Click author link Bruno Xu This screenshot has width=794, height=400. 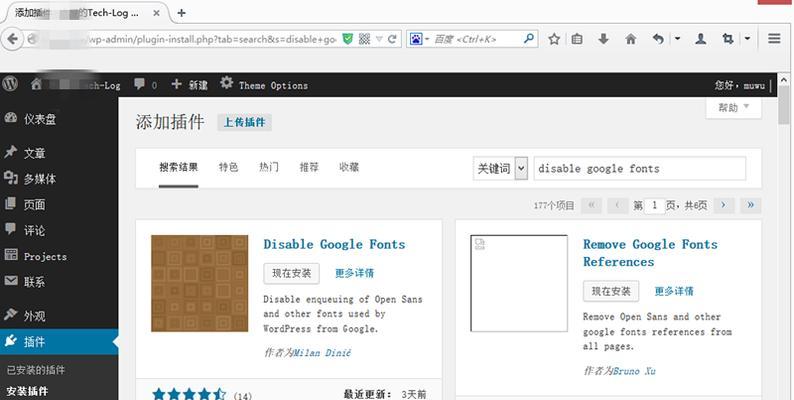tap(634, 371)
